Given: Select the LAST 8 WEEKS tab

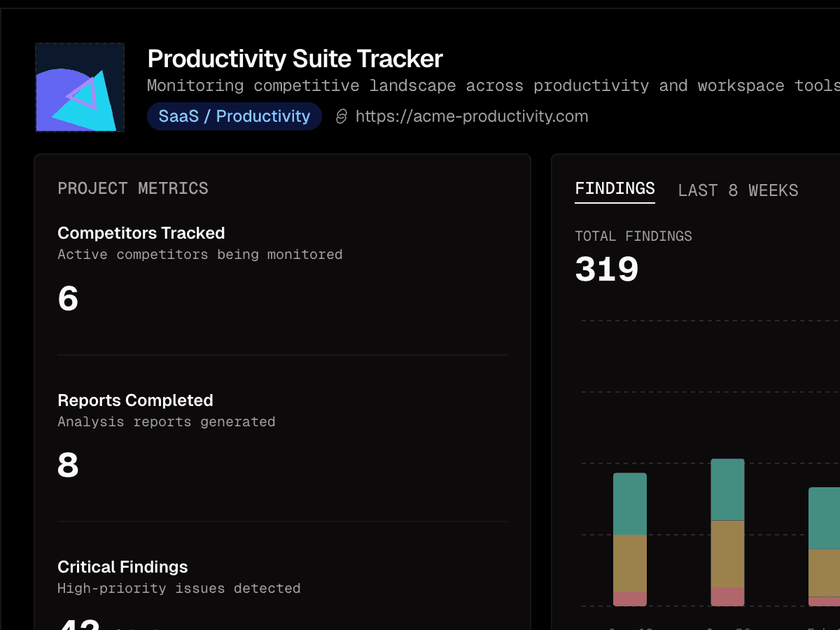Looking at the screenshot, I should (738, 190).
